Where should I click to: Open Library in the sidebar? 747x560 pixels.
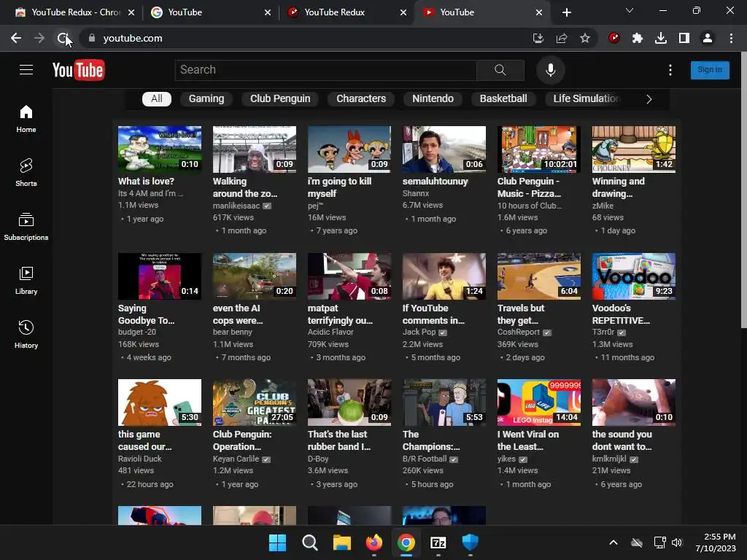[x=26, y=281]
